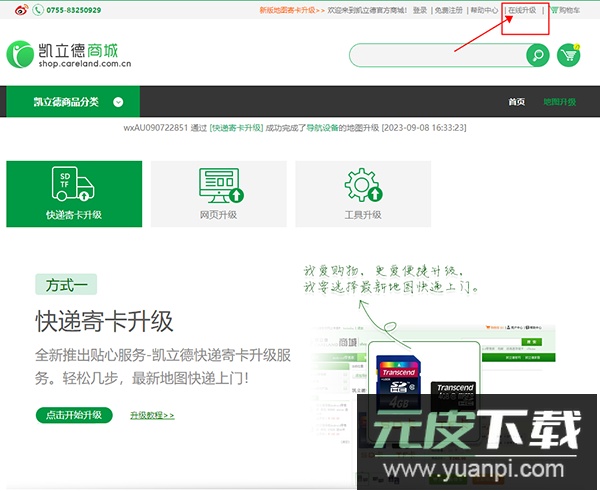This screenshot has width=600, height=491.
Task: Click the Weibo icon in top bar
Action: coord(13,10)
